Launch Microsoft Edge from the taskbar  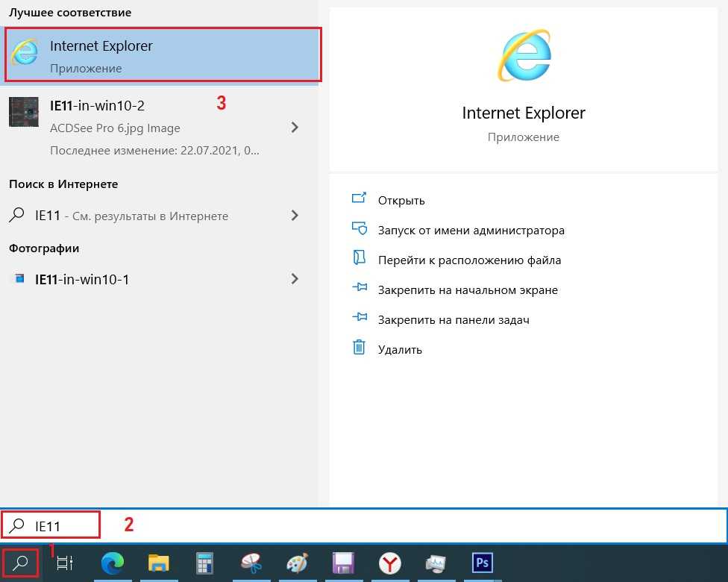click(x=113, y=563)
